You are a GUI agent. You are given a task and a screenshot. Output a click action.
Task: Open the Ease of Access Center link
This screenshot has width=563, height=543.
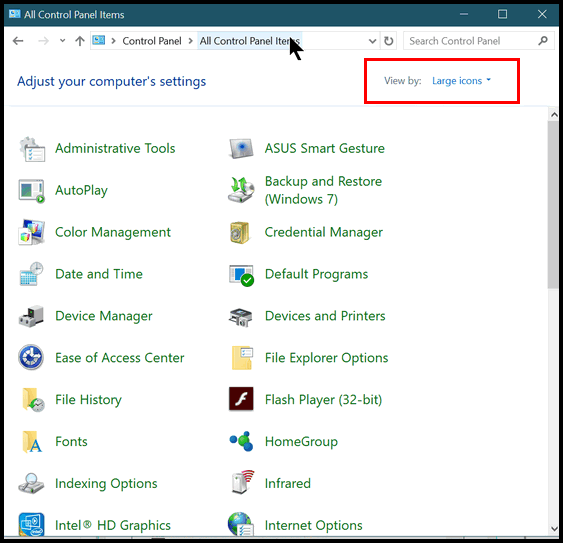tap(120, 358)
